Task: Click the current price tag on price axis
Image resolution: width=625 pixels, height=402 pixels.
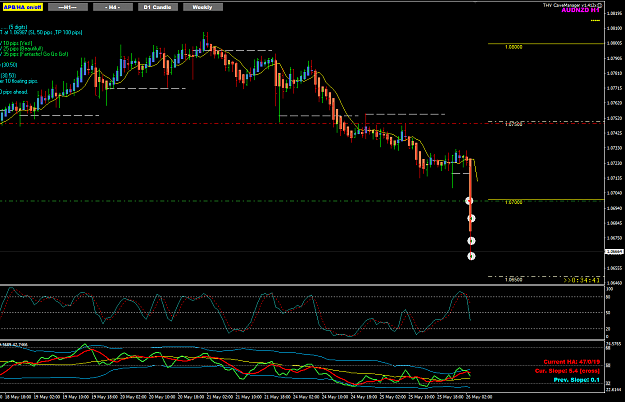Action: [x=615, y=252]
